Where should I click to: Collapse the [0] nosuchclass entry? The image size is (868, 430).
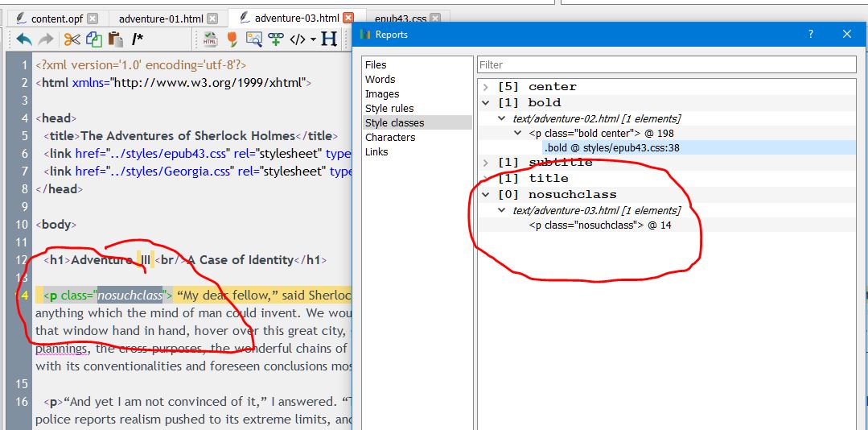tap(485, 195)
